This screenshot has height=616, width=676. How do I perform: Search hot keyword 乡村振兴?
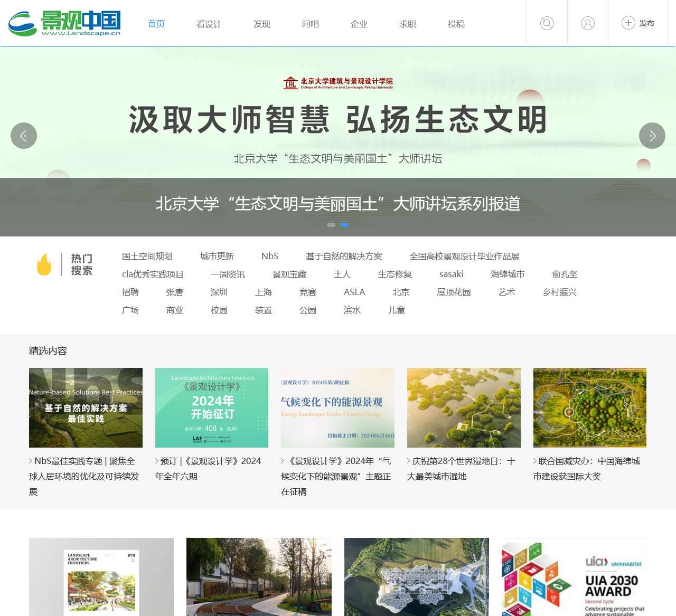560,292
